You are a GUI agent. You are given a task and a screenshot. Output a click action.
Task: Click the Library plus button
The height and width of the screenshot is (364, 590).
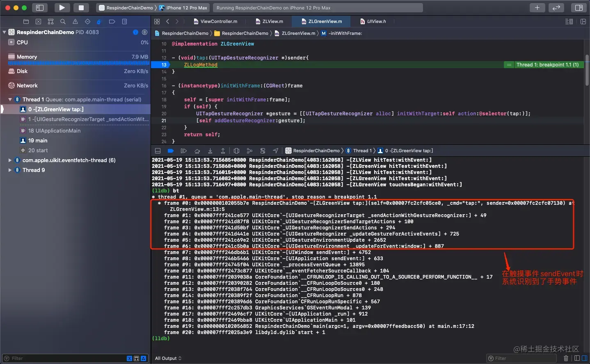tap(537, 7)
